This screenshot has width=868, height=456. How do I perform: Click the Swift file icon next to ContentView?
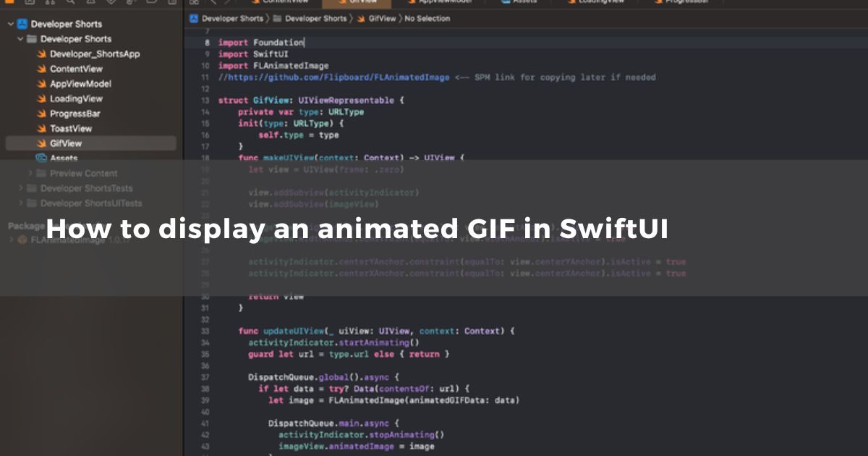[x=42, y=69]
